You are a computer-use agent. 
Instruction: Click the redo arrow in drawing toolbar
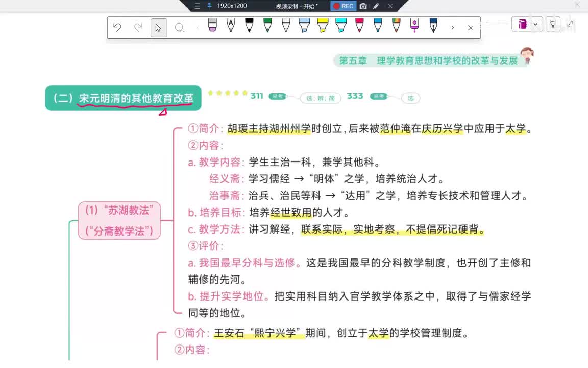(138, 28)
